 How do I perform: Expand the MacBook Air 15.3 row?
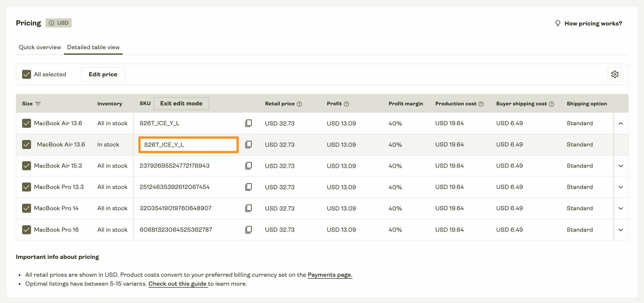pyautogui.click(x=621, y=166)
